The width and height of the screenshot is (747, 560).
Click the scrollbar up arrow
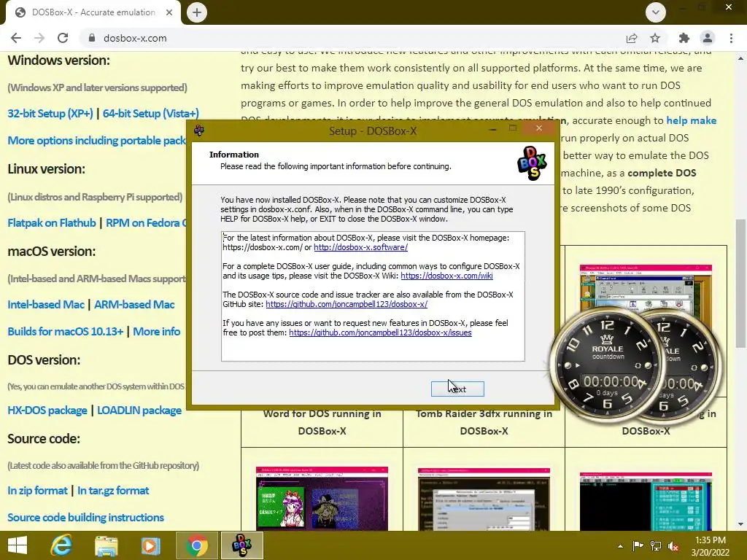[x=740, y=58]
